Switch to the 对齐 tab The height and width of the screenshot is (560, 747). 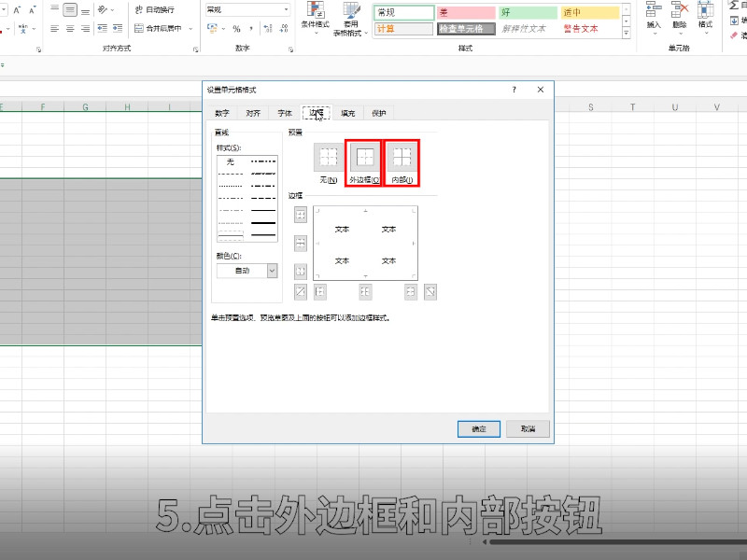(x=253, y=113)
